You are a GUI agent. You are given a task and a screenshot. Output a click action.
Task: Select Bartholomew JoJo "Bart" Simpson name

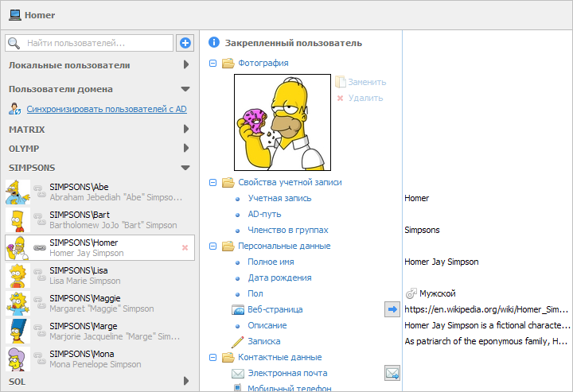click(x=113, y=225)
